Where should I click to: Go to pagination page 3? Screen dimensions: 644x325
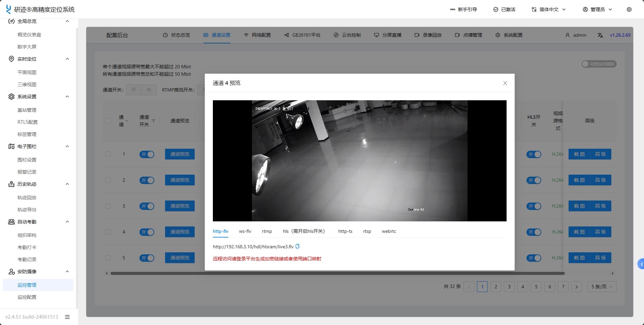coord(509,287)
